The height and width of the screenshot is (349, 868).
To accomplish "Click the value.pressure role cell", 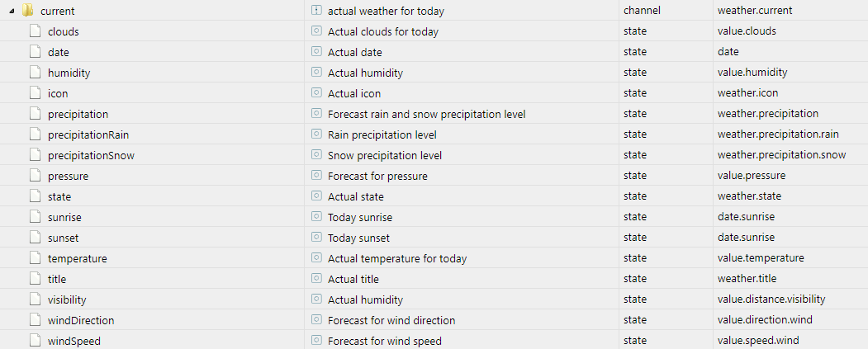I will 752,176.
